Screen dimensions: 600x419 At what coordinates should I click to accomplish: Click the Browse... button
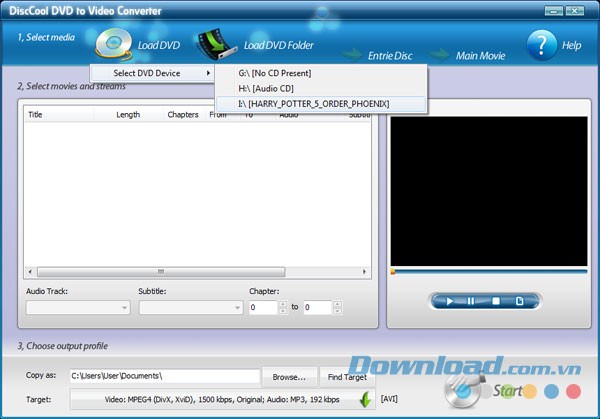click(x=289, y=377)
